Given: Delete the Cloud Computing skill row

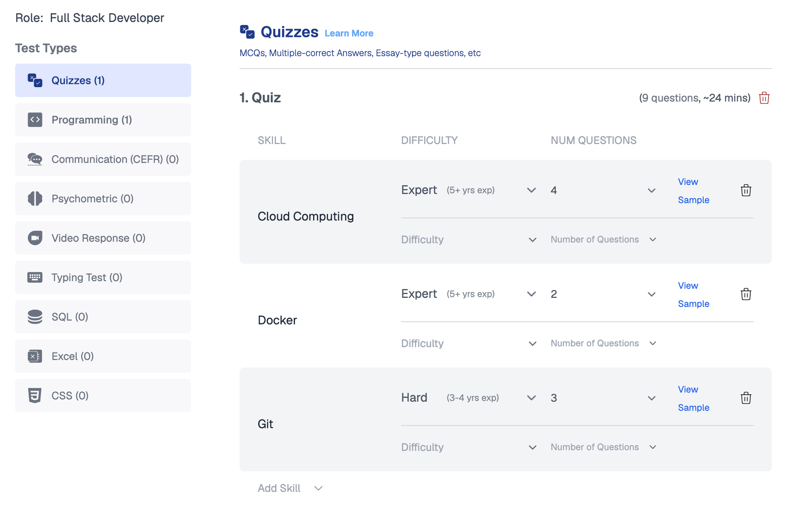Looking at the screenshot, I should pos(746,190).
